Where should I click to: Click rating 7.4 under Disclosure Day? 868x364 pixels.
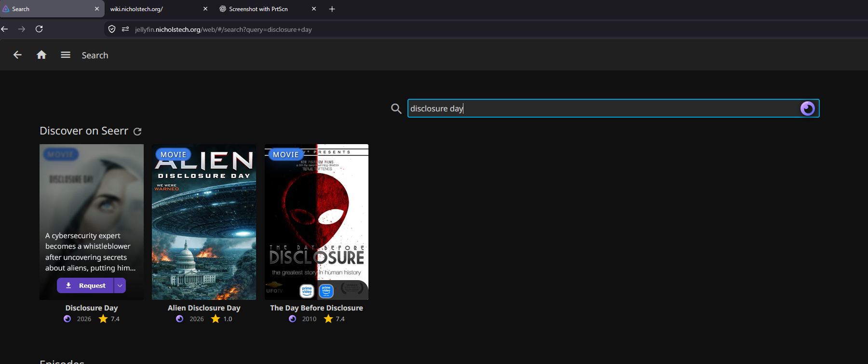click(x=115, y=319)
